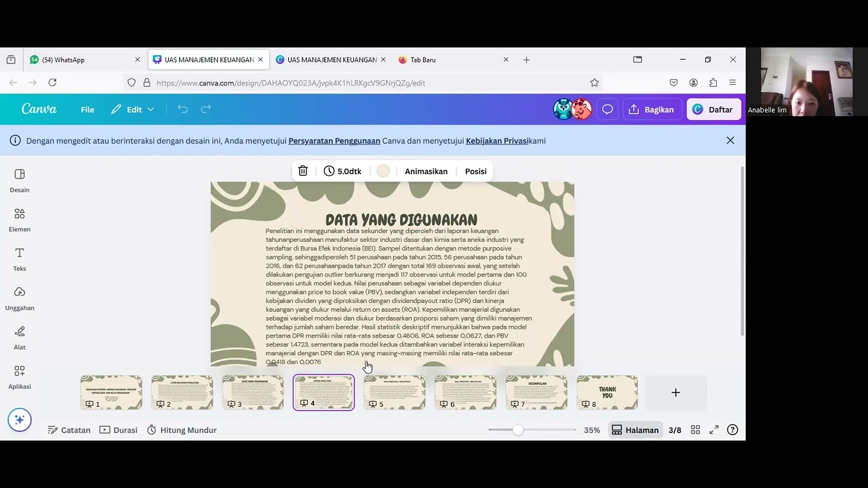Open the Alat tools panel
The height and width of the screenshot is (488, 868).
(x=20, y=338)
